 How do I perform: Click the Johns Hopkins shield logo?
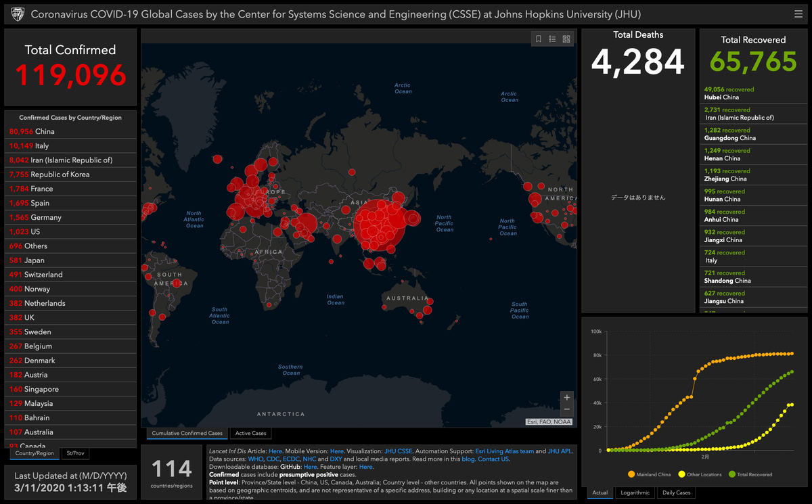tap(18, 14)
